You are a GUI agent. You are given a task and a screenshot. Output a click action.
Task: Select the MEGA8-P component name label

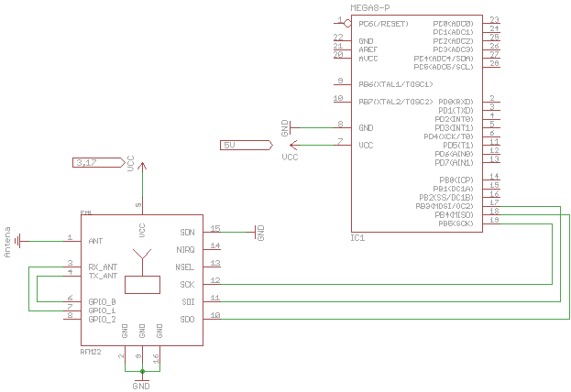pyautogui.click(x=371, y=5)
